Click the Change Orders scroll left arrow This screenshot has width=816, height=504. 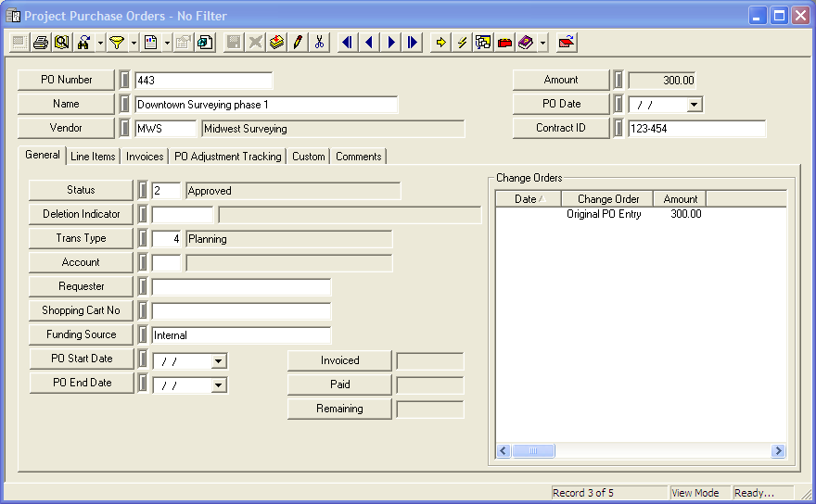504,450
